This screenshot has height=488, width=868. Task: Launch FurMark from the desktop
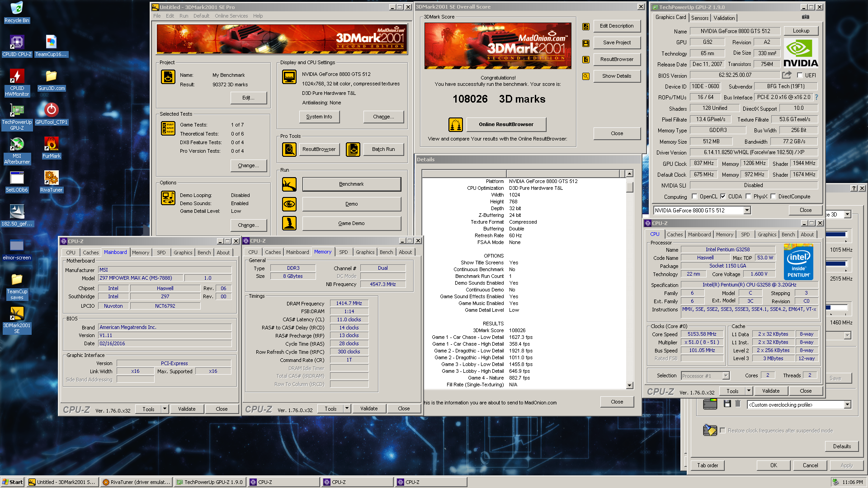[x=51, y=148]
